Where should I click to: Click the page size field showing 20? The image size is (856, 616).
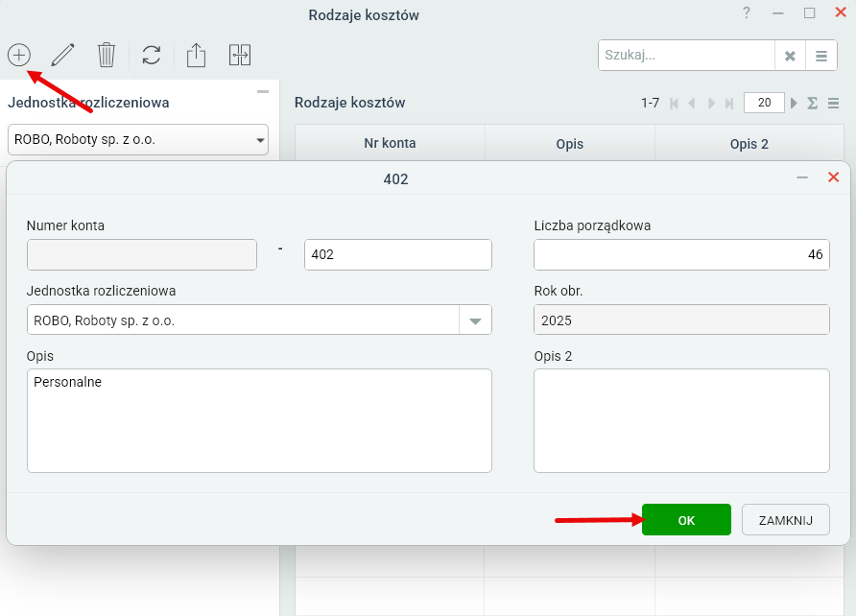click(x=764, y=103)
